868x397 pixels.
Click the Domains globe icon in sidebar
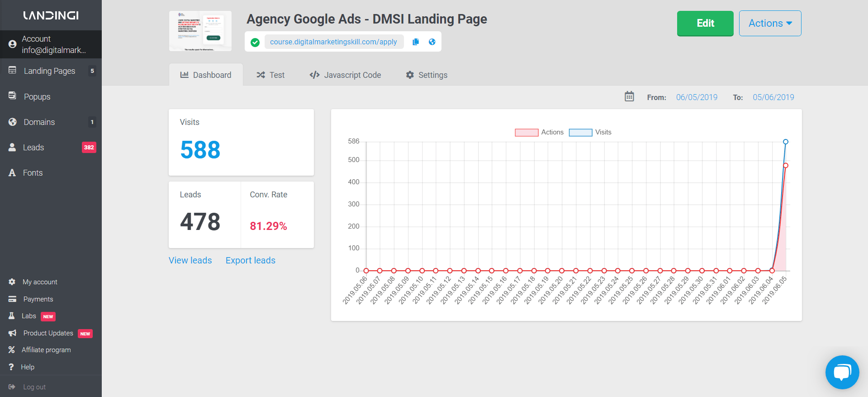tap(13, 122)
